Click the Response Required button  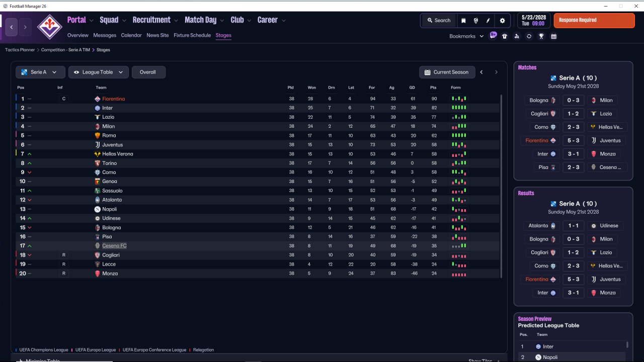(594, 21)
